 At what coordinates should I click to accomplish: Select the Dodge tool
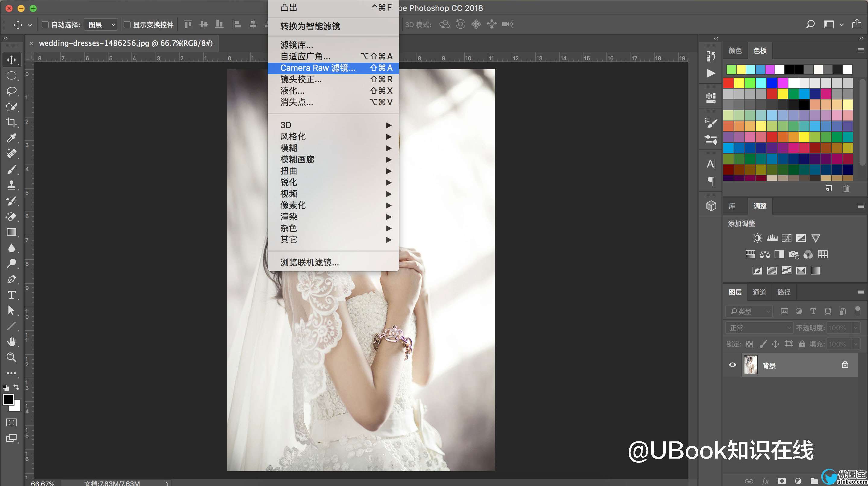(11, 263)
